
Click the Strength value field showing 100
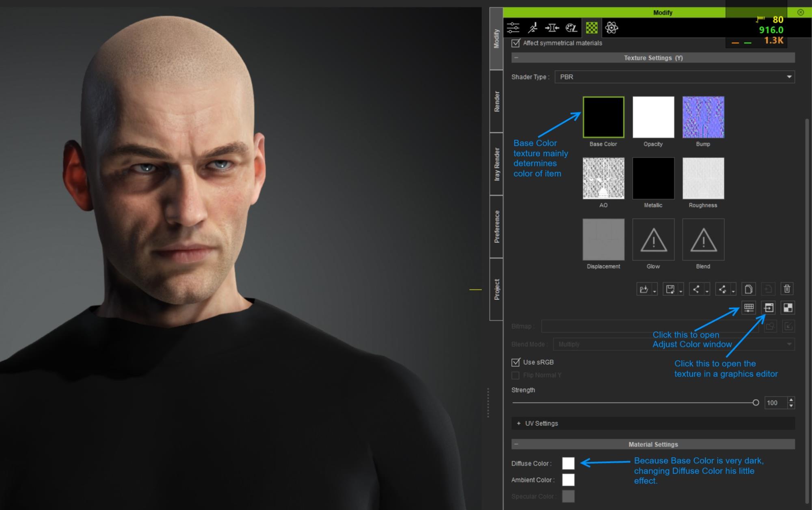point(776,403)
